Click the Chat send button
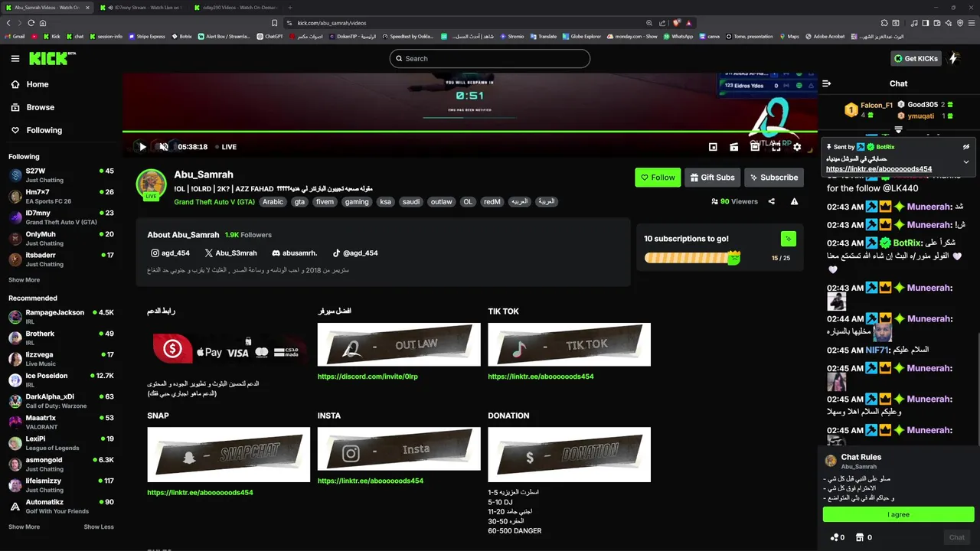The image size is (980, 551). point(957,537)
